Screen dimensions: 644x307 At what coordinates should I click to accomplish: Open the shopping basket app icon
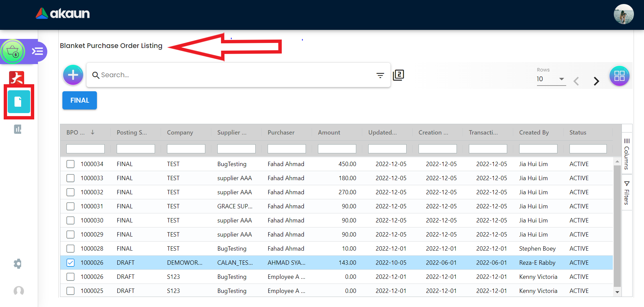click(x=13, y=52)
